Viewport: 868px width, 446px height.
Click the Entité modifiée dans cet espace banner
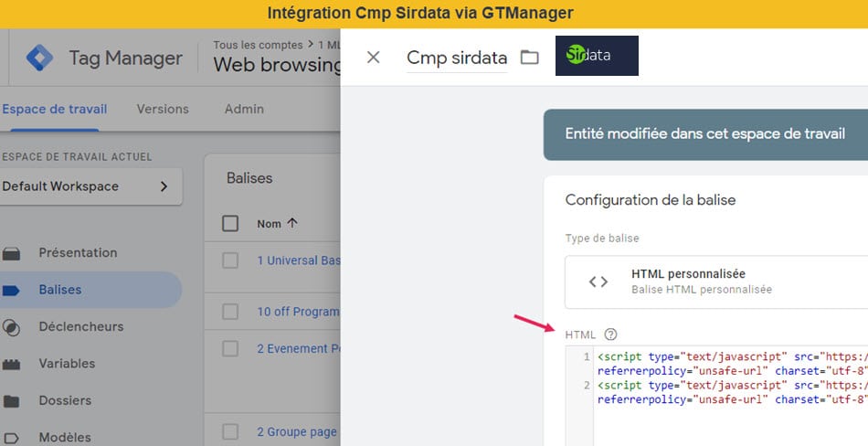point(705,134)
